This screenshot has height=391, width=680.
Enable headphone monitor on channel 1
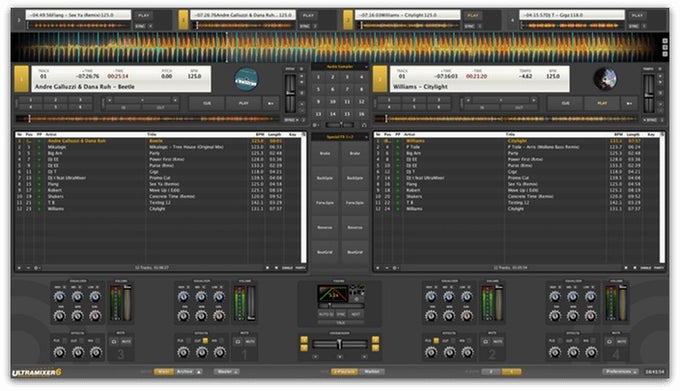coord(238,342)
